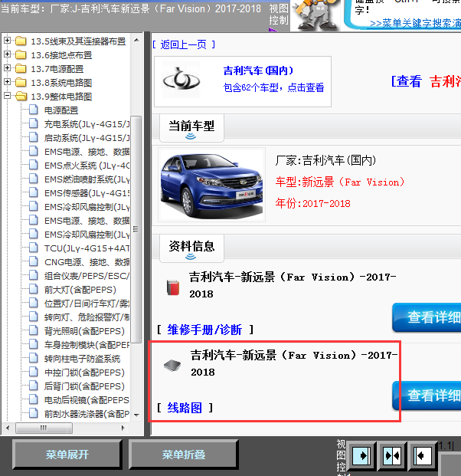Click the 菜单展开 button
The height and width of the screenshot is (476, 461).
(67, 455)
